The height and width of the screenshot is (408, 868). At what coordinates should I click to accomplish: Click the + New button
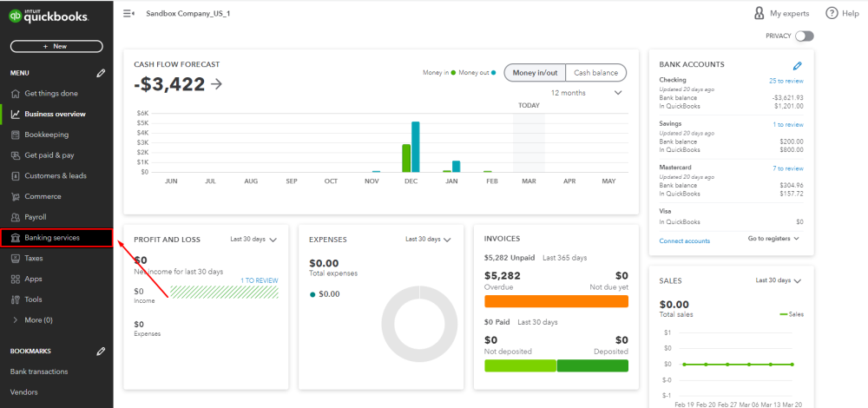click(x=56, y=47)
